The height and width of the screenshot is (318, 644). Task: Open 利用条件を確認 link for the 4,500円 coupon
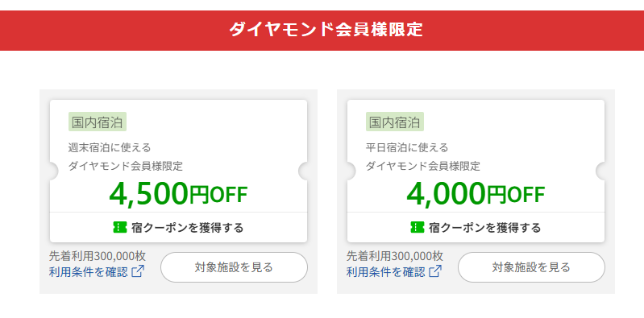coord(89,271)
